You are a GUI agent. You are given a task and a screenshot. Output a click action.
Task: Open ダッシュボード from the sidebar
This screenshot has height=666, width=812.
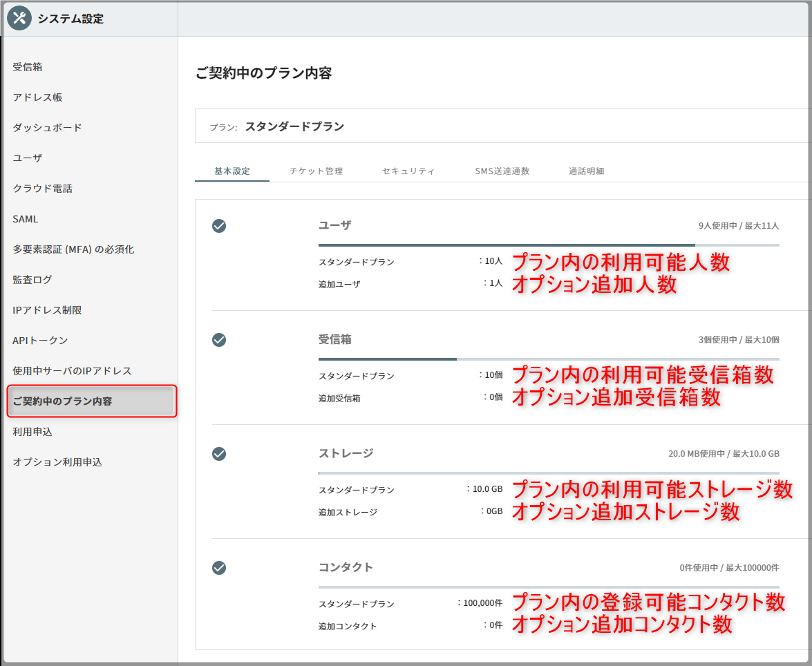tap(47, 128)
